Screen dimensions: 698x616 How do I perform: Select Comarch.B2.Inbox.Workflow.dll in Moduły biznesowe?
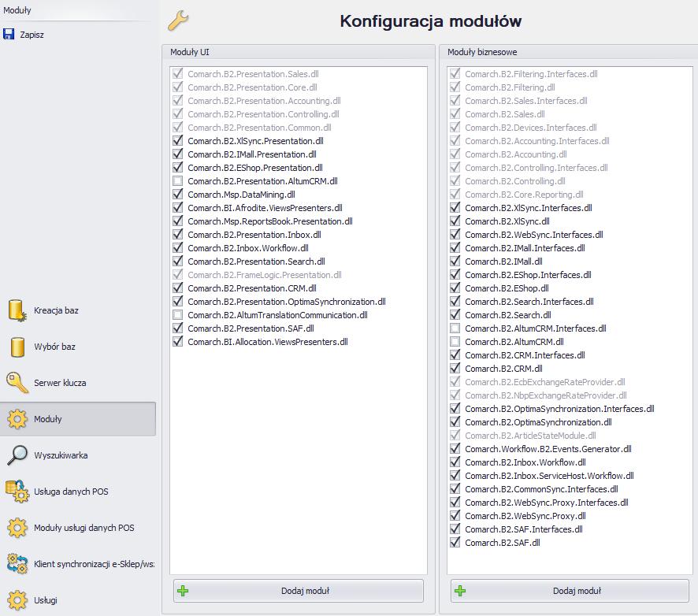525,462
